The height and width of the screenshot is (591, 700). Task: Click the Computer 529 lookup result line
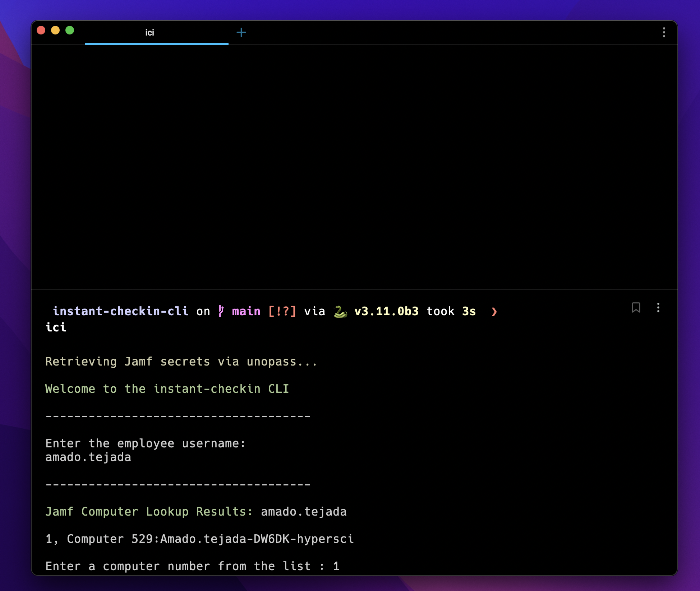pos(199,539)
